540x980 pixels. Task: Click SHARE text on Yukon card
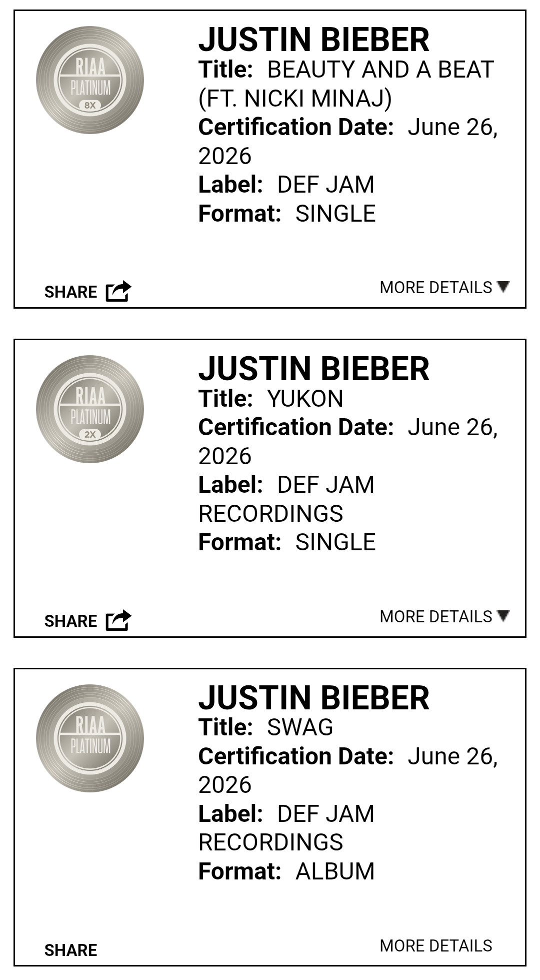click(x=70, y=621)
